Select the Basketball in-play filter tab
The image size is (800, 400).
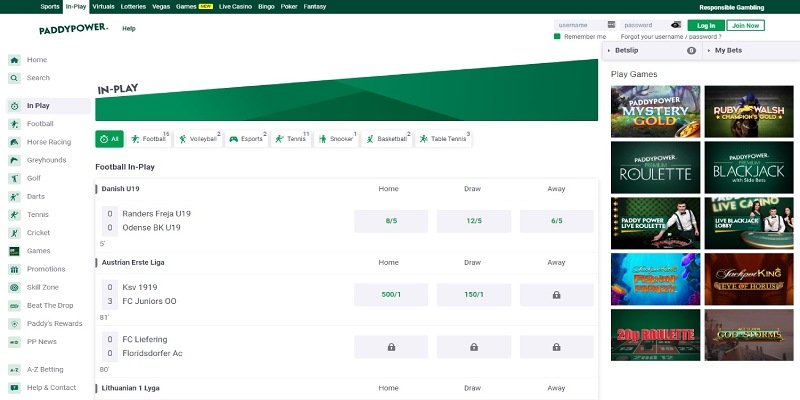click(387, 139)
